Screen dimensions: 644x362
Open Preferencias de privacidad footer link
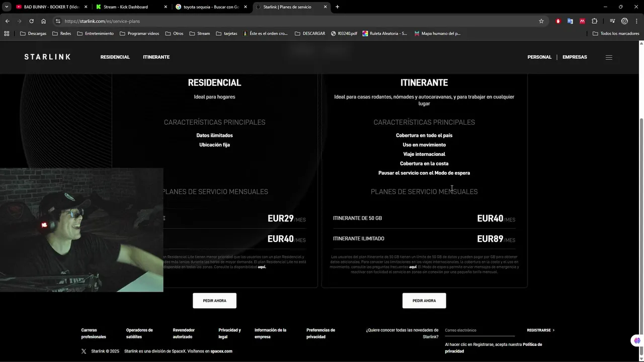click(x=320, y=333)
